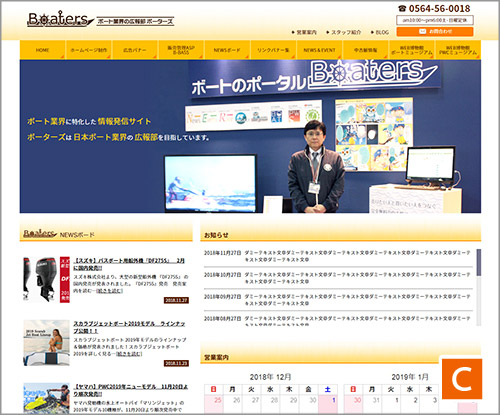Image resolution: width=500 pixels, height=415 pixels.
Task: Click the 2018.11.27 date badge on the Suzuki article
Action: pos(176,300)
